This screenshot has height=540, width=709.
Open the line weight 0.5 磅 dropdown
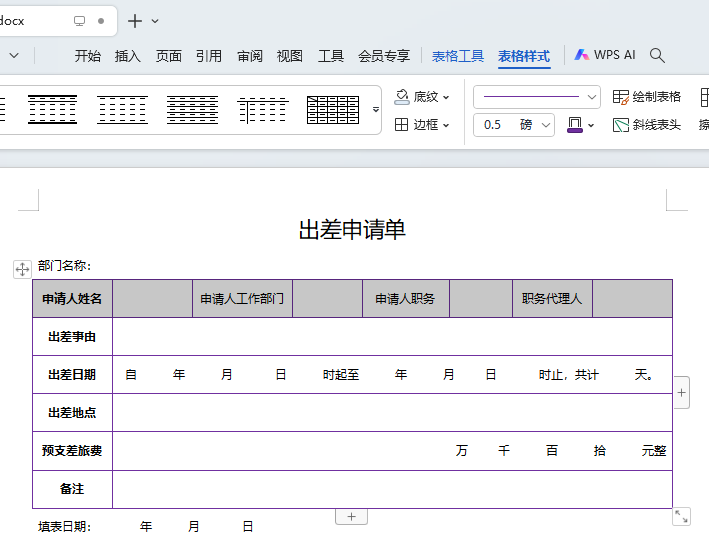[x=546, y=125]
